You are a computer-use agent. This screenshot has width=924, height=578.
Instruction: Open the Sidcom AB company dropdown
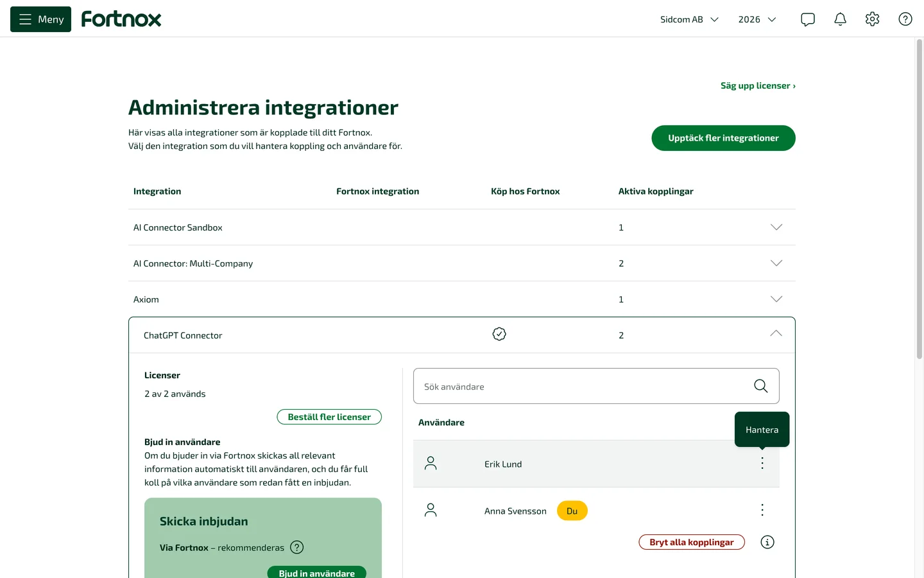click(689, 19)
